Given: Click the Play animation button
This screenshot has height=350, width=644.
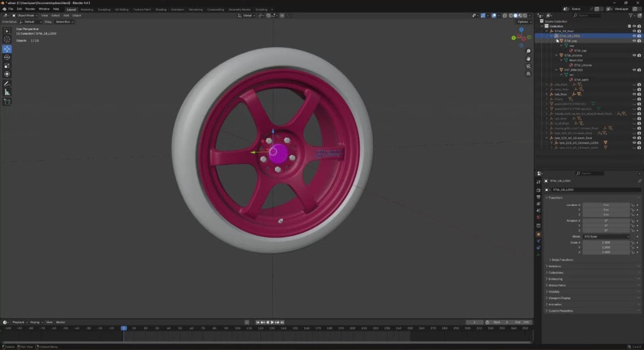Looking at the screenshot, I should click(272, 322).
